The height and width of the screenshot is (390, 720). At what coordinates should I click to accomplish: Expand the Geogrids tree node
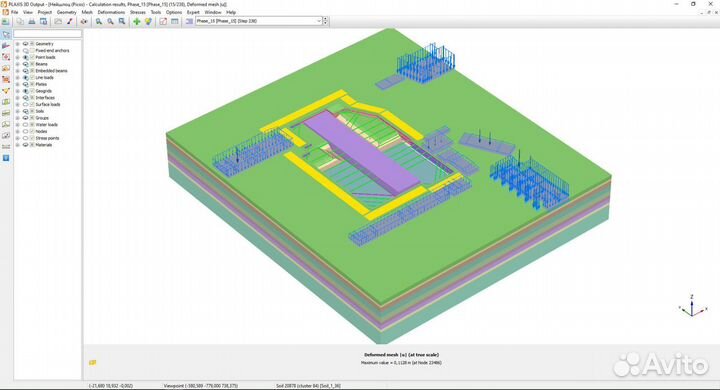pos(17,91)
